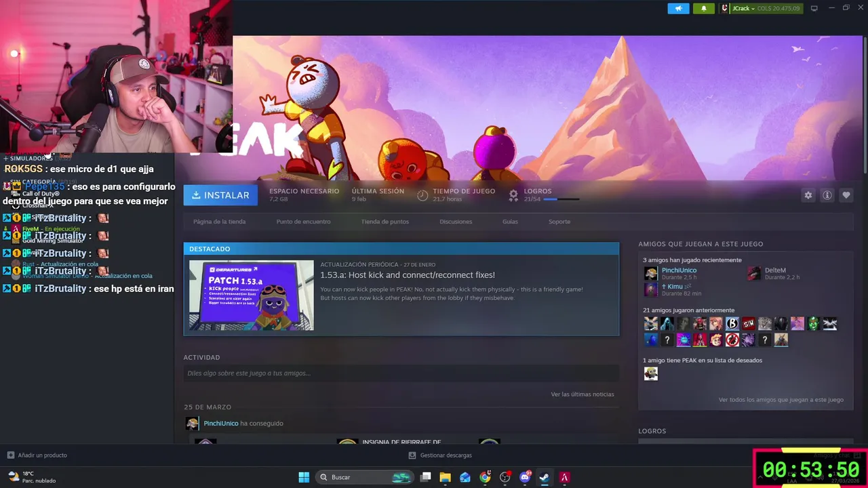Open achievements via the LOGROS gear icon
The width and height of the screenshot is (868, 488).
pyautogui.click(x=513, y=195)
